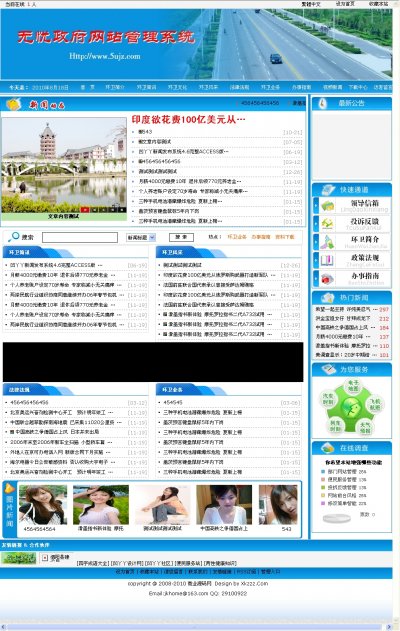
Task: Click the hot news count 232 row
Action: pos(352,318)
